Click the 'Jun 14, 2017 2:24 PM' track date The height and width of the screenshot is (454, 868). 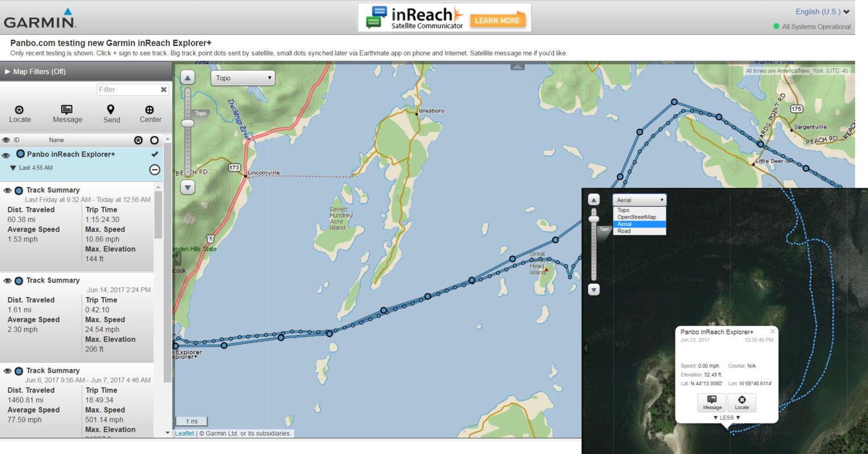point(119,290)
